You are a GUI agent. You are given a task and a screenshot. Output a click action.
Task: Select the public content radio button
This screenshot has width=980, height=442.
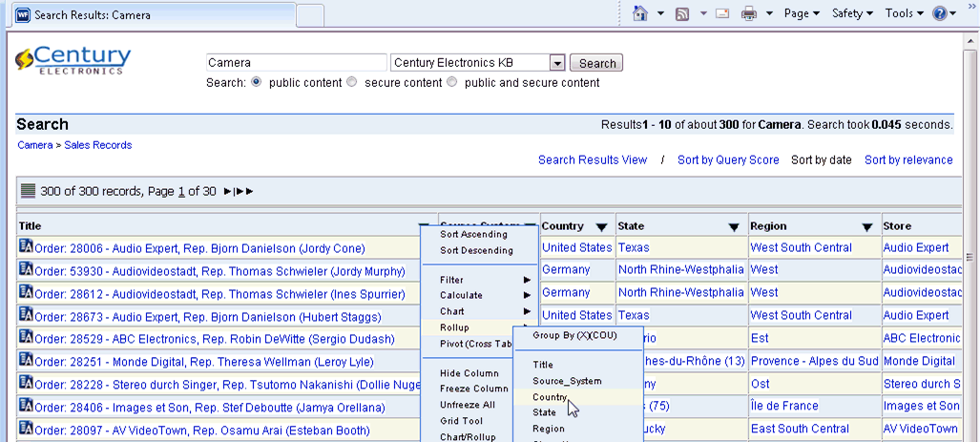click(x=256, y=82)
